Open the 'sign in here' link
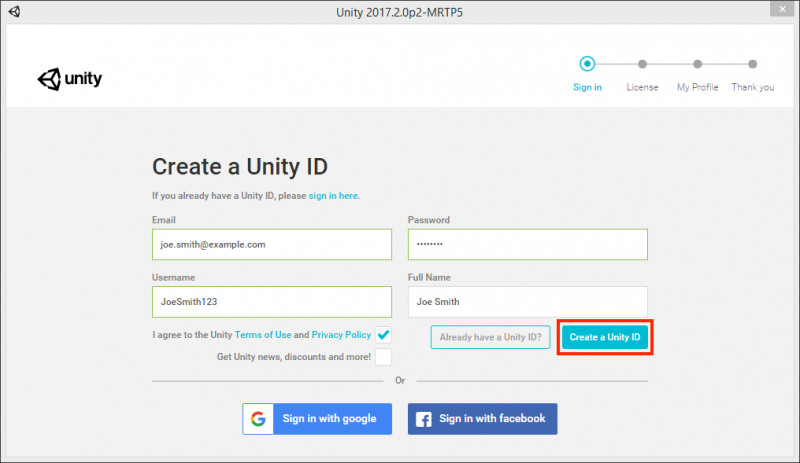The width and height of the screenshot is (800, 463). 333,196
